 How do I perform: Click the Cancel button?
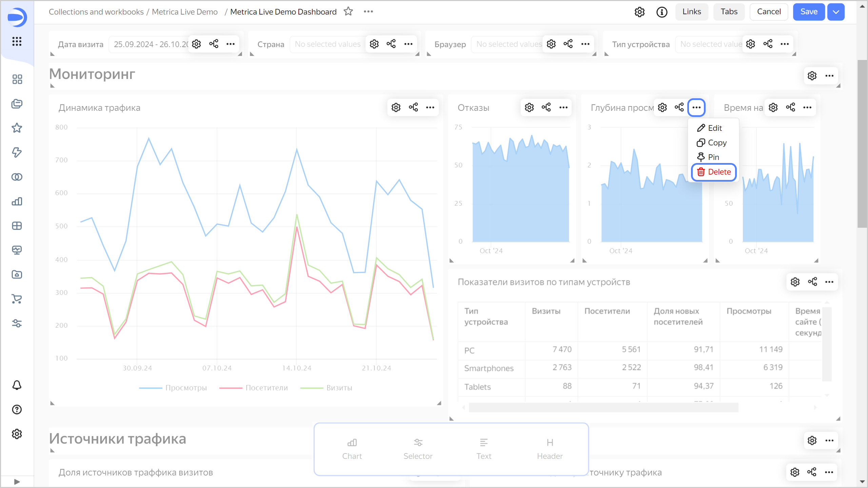pyautogui.click(x=769, y=12)
